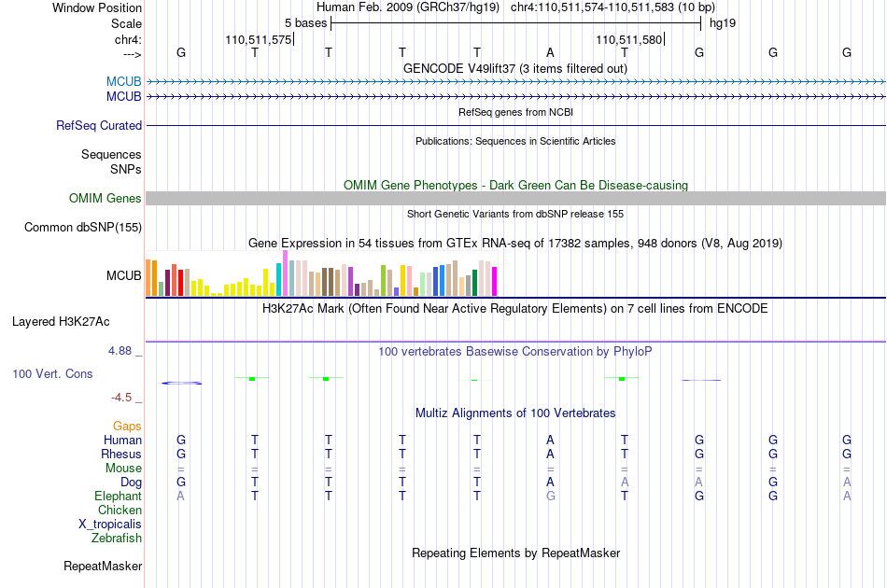Image resolution: width=887 pixels, height=588 pixels.
Task: Open the RefSeq Curated track label
Action: [x=99, y=125]
